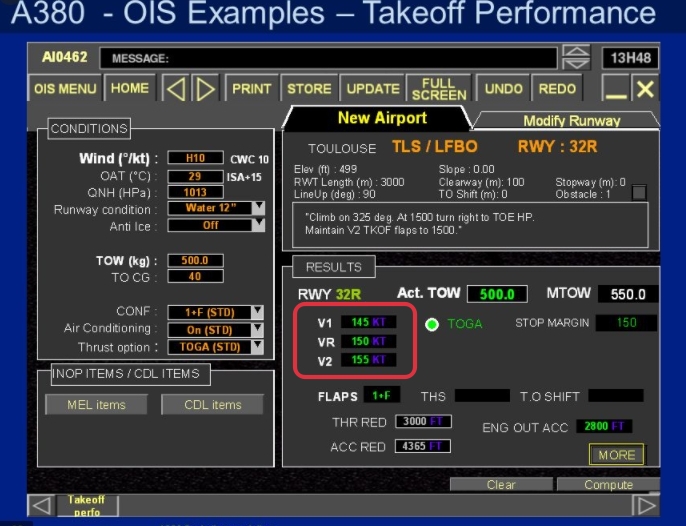Click UPDATE in the toolbar
The width and height of the screenshot is (686, 526).
click(373, 89)
